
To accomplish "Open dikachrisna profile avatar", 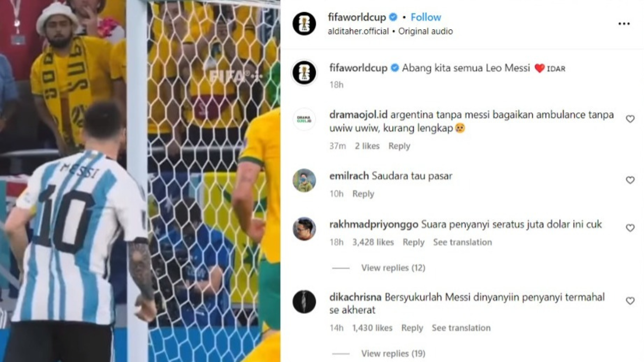I will coord(304,302).
